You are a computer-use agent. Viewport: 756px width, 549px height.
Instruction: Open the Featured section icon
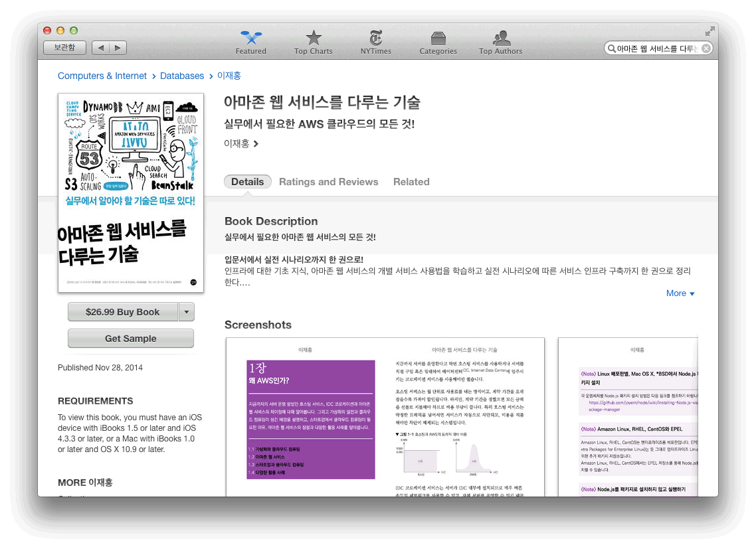tap(250, 39)
